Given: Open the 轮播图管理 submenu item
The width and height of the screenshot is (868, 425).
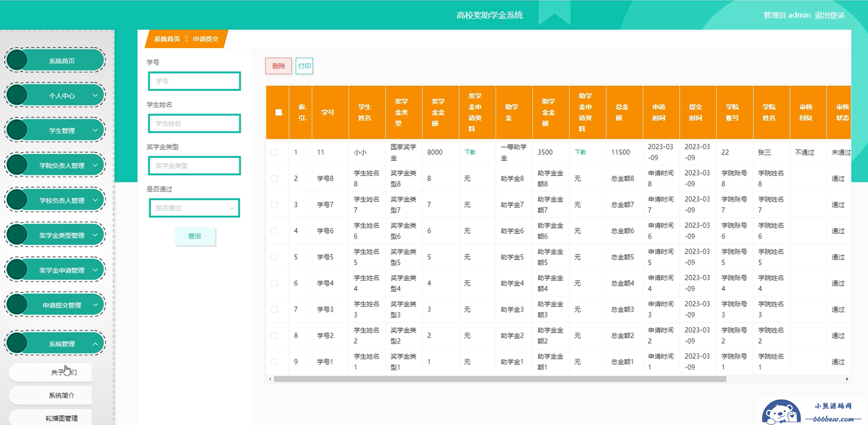Looking at the screenshot, I should (50, 418).
